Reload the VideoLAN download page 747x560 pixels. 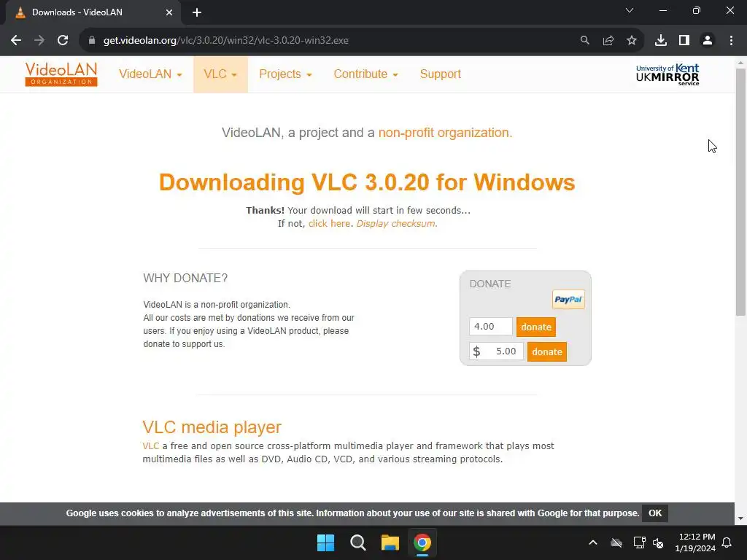coord(63,41)
